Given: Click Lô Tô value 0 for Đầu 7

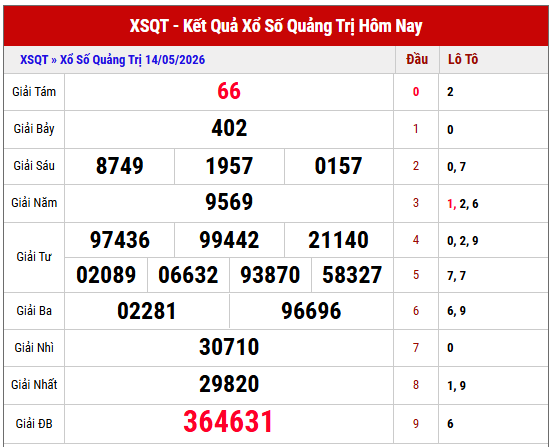Looking at the screenshot, I should tap(450, 348).
